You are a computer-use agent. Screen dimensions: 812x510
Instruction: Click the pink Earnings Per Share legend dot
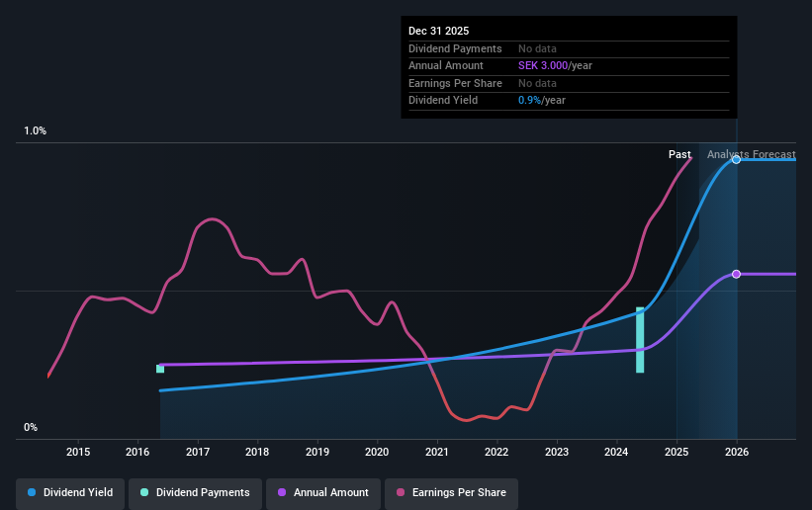[x=401, y=492]
